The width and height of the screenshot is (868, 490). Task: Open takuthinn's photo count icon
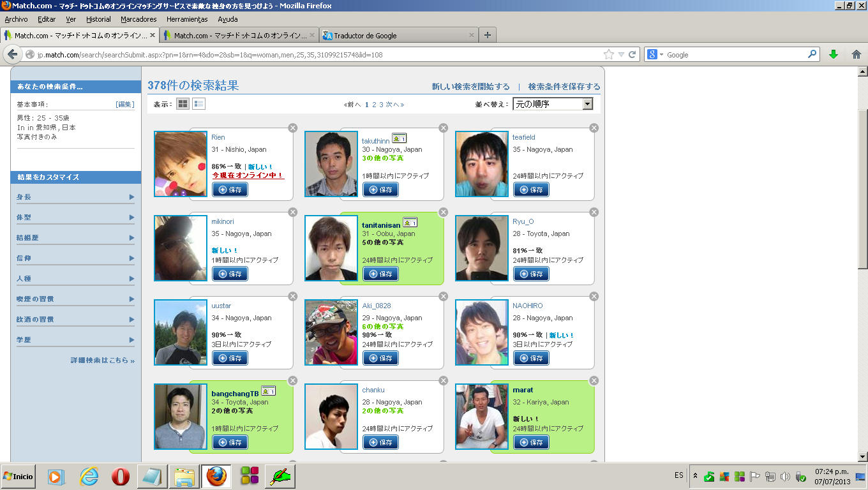point(399,138)
